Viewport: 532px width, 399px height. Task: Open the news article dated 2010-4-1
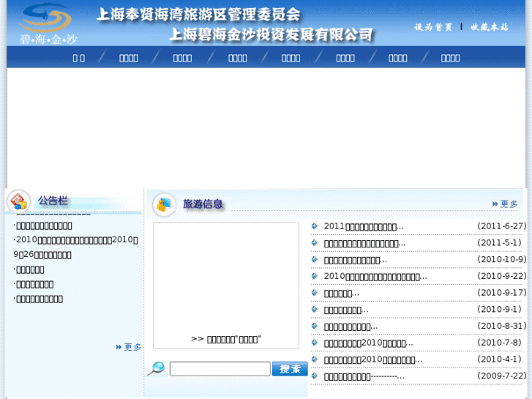tap(373, 360)
